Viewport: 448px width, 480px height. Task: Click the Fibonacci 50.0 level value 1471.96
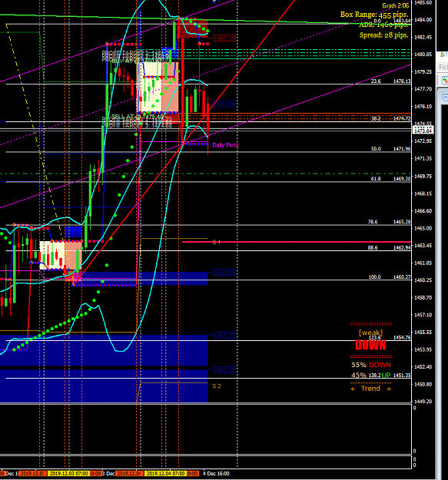pyautogui.click(x=402, y=149)
